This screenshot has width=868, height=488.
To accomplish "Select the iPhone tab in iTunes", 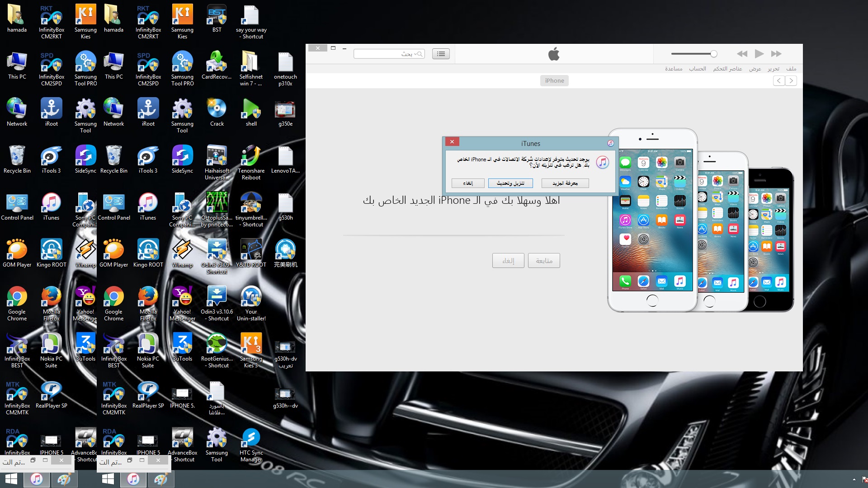I will (x=554, y=80).
